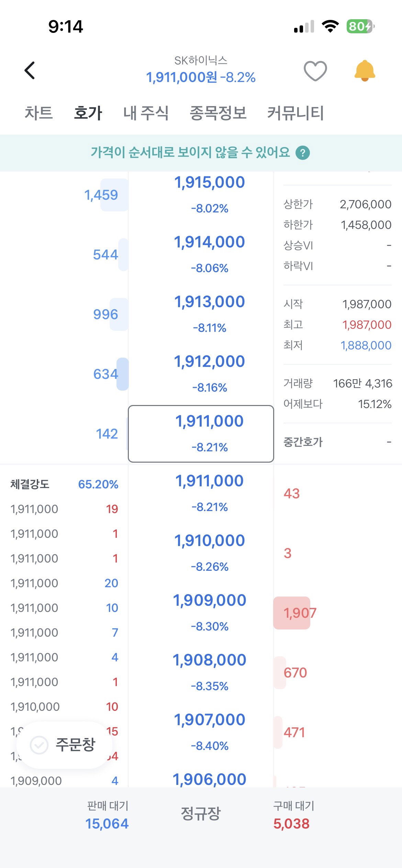
Task: Switch to the 차트 tab
Action: point(38,113)
